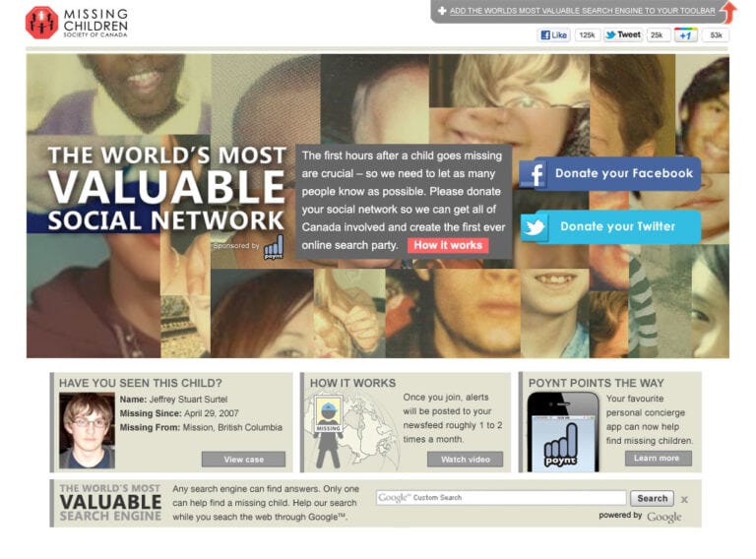The width and height of the screenshot is (756, 559).
Task: Click the Missing Since April 29, 2007 text
Action: pos(179,413)
